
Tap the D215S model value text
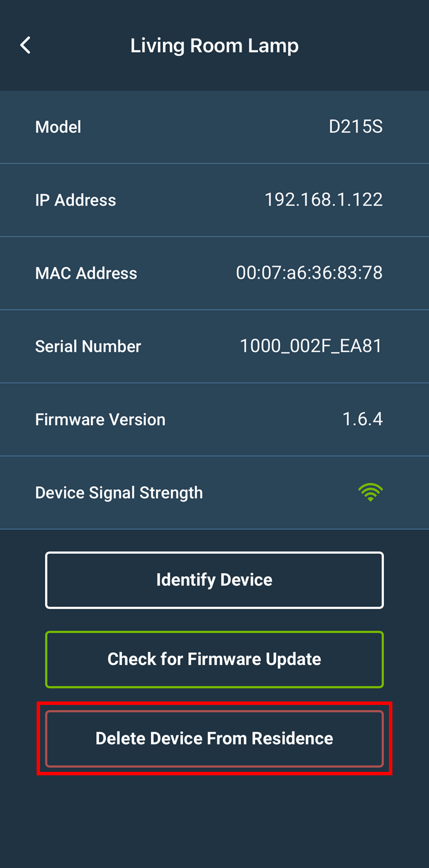pos(356,126)
